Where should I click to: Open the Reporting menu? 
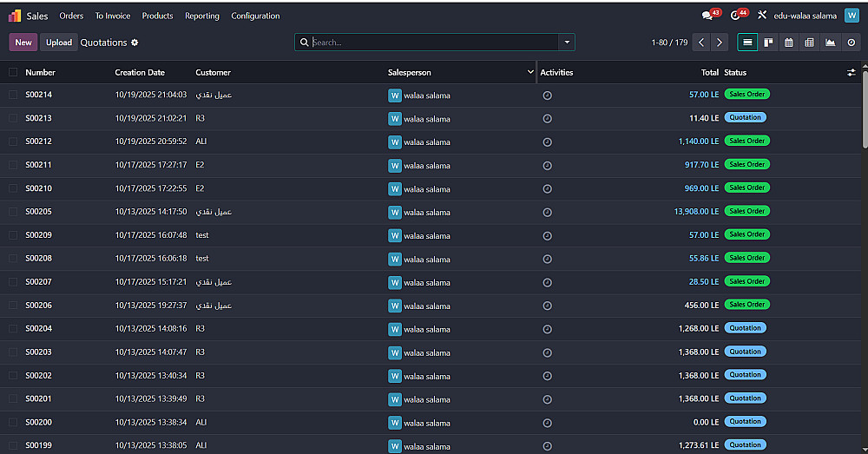tap(202, 16)
